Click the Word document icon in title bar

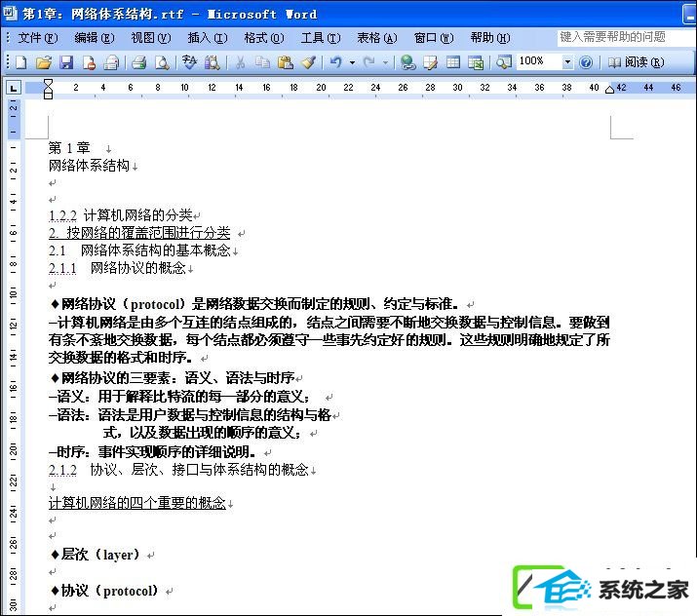(10, 13)
